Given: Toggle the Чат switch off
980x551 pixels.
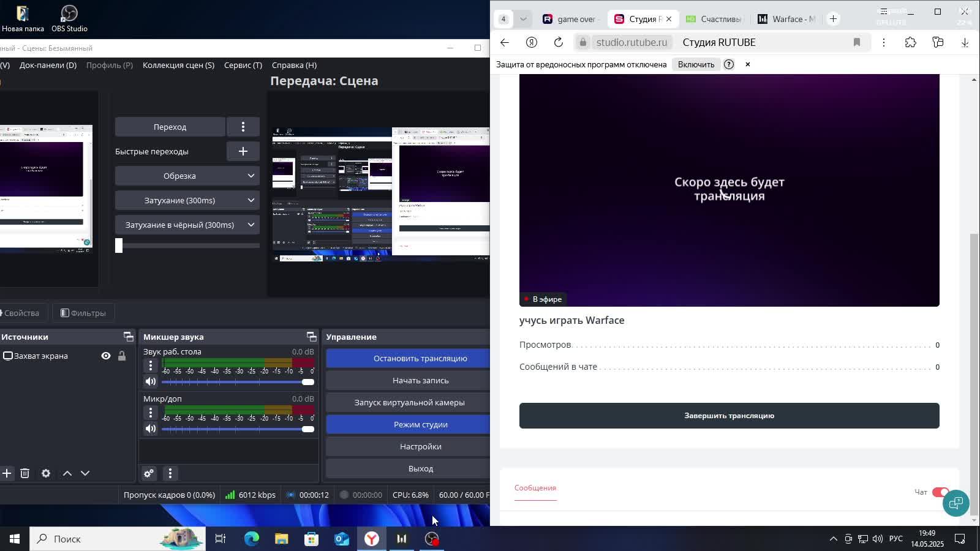Looking at the screenshot, I should (940, 492).
